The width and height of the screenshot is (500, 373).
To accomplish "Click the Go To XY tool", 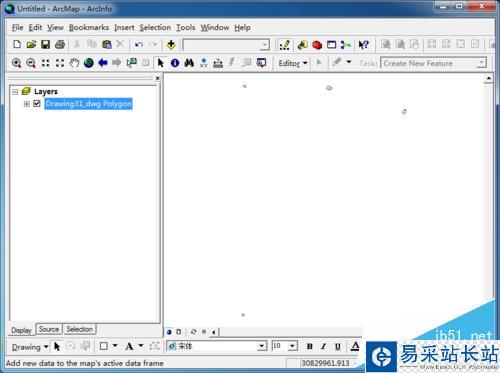I will [x=204, y=63].
